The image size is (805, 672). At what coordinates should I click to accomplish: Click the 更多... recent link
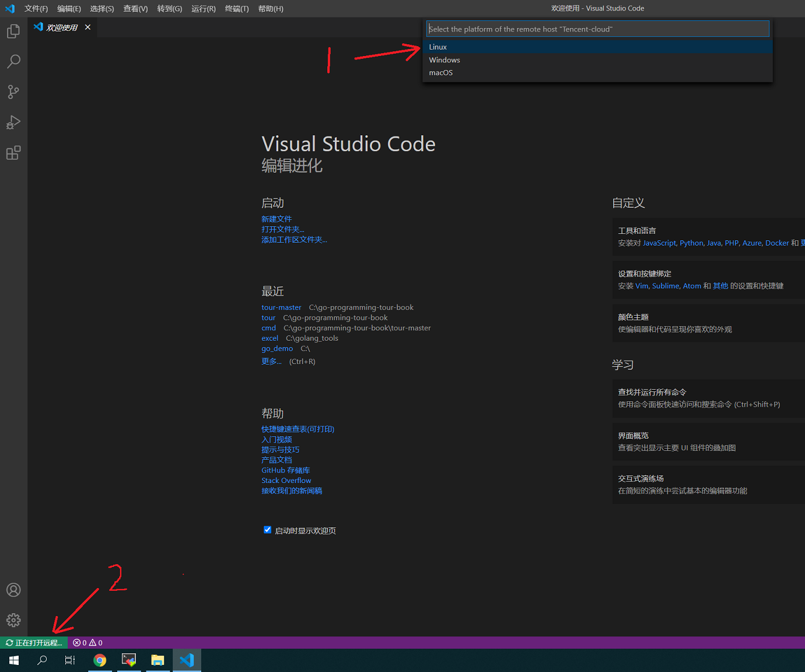click(271, 362)
